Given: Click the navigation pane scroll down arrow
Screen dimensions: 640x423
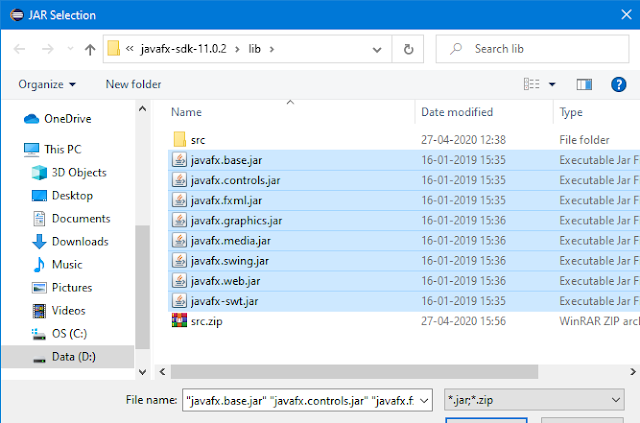Looking at the screenshot, I should point(142,372).
